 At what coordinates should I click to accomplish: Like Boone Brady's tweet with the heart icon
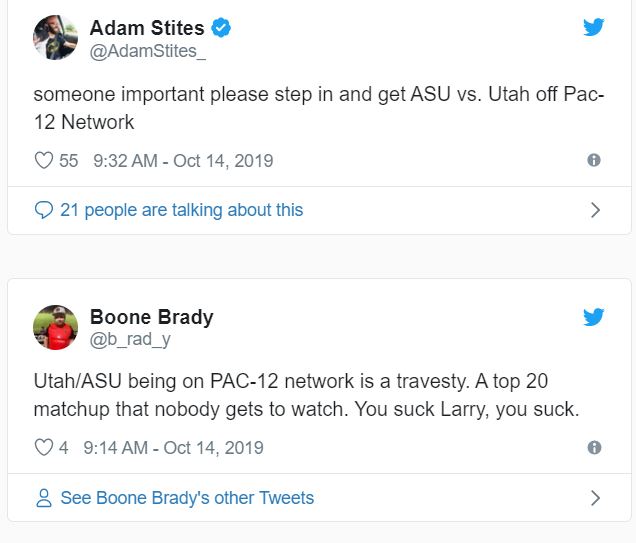pos(44,447)
